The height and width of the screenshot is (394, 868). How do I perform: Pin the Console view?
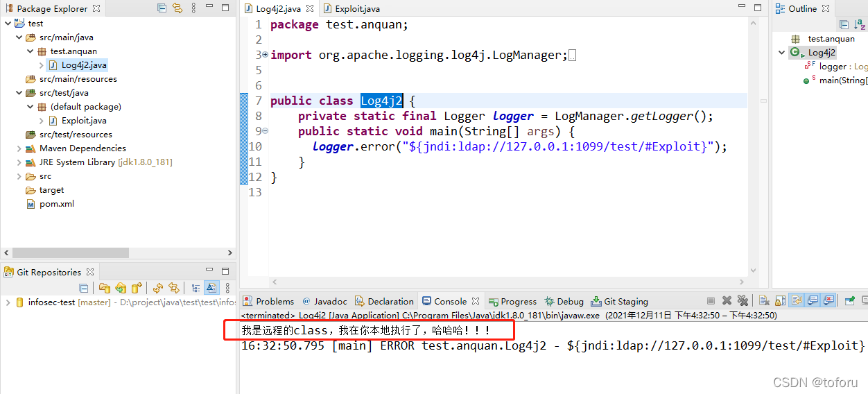[x=849, y=301]
